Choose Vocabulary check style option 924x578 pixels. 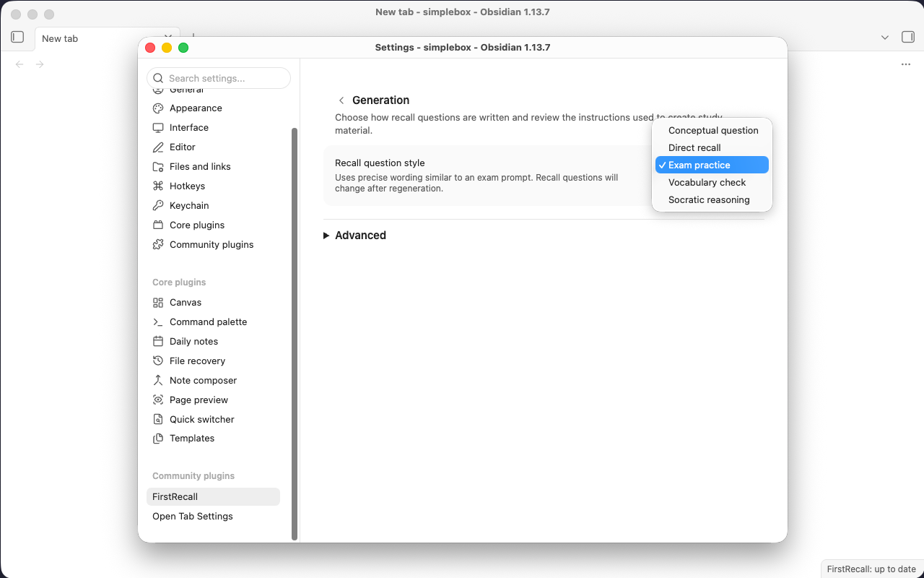(712, 183)
